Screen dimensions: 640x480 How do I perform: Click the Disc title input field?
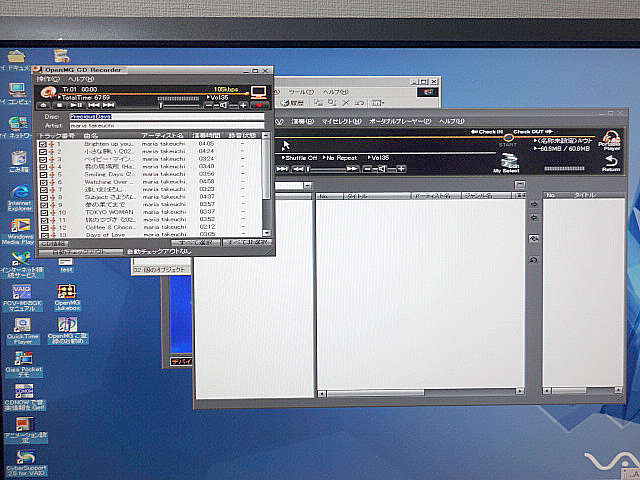pos(167,117)
